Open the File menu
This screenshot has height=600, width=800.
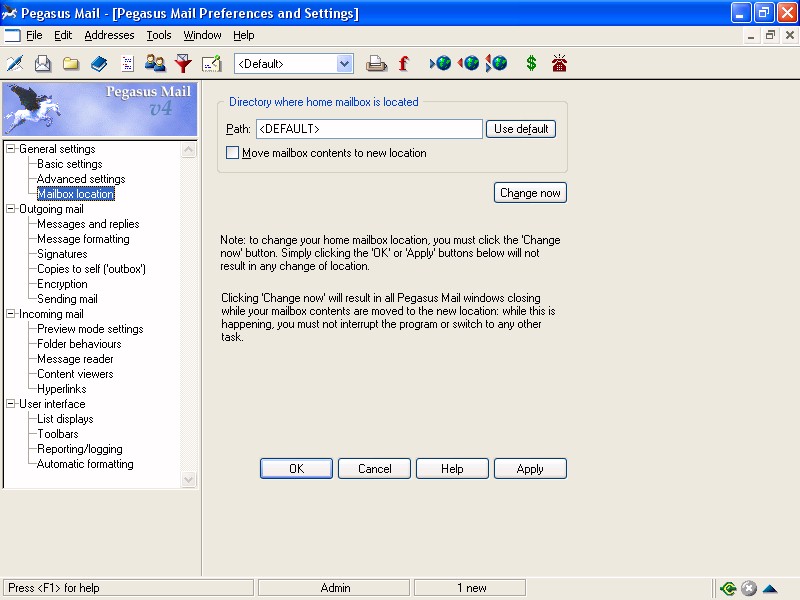click(x=34, y=35)
